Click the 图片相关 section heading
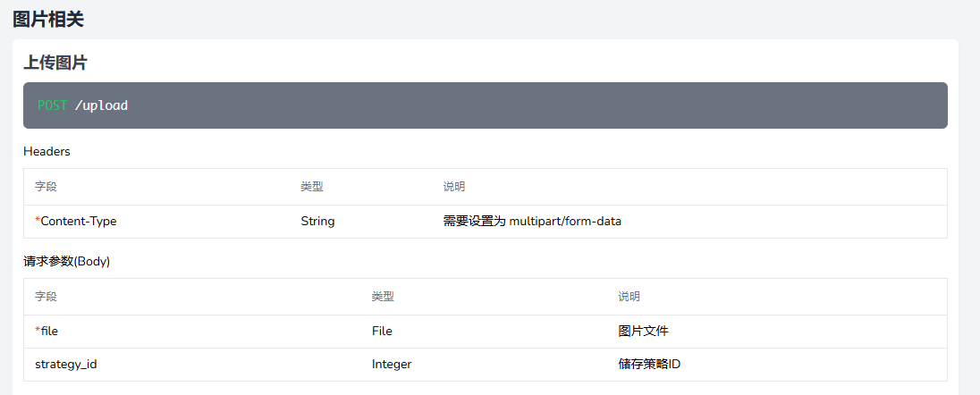980x395 pixels. [x=48, y=19]
